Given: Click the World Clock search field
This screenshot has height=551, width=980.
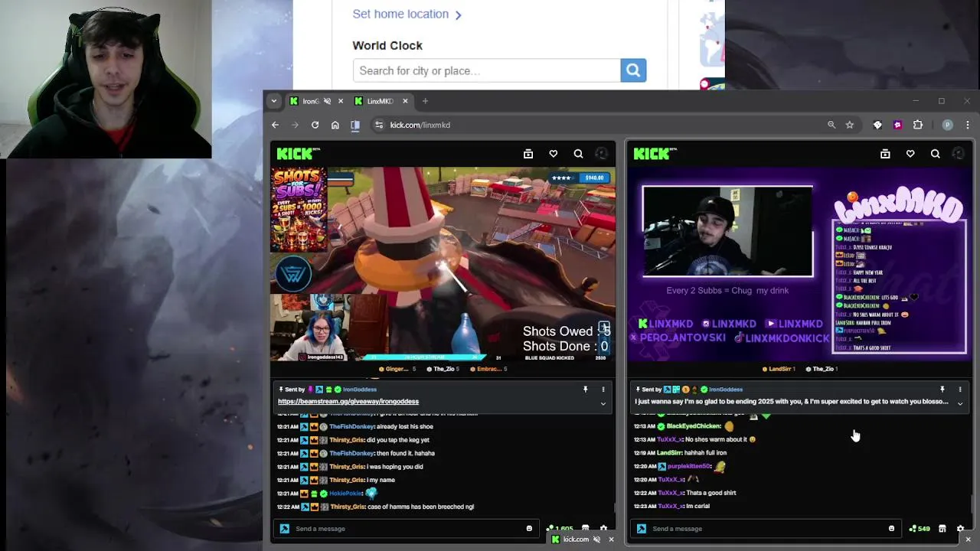Looking at the screenshot, I should (487, 70).
